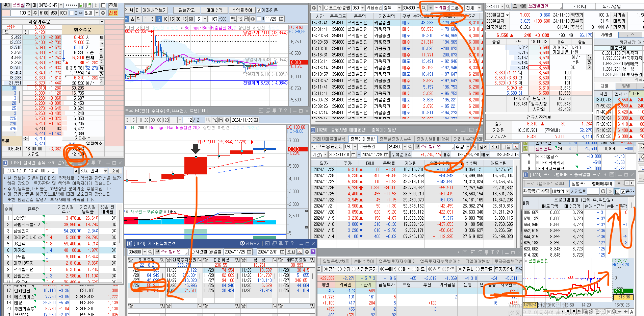The height and width of the screenshot is (316, 644).
Task: Select 수량 radio in investor trend window
Action: 340,269
